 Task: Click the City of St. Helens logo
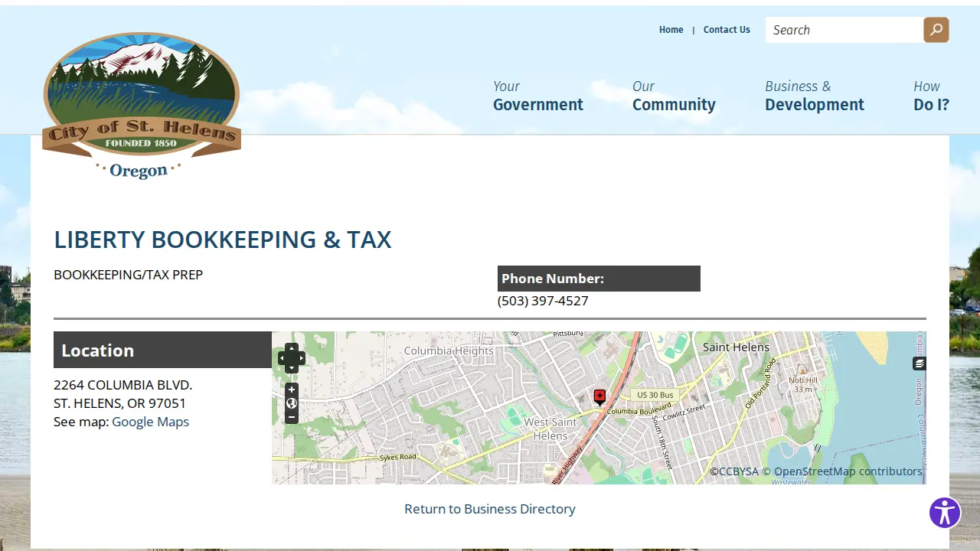click(x=142, y=105)
